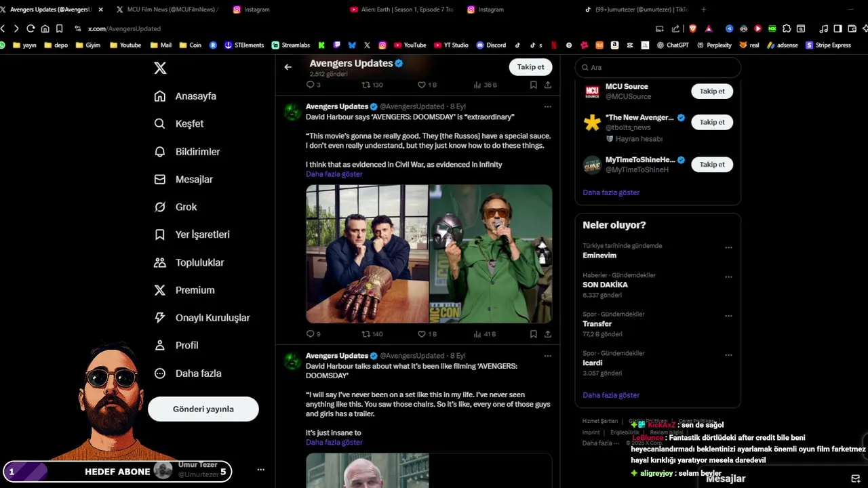This screenshot has width=868, height=488.
Task: Open Discord bookmark
Action: [x=491, y=45]
